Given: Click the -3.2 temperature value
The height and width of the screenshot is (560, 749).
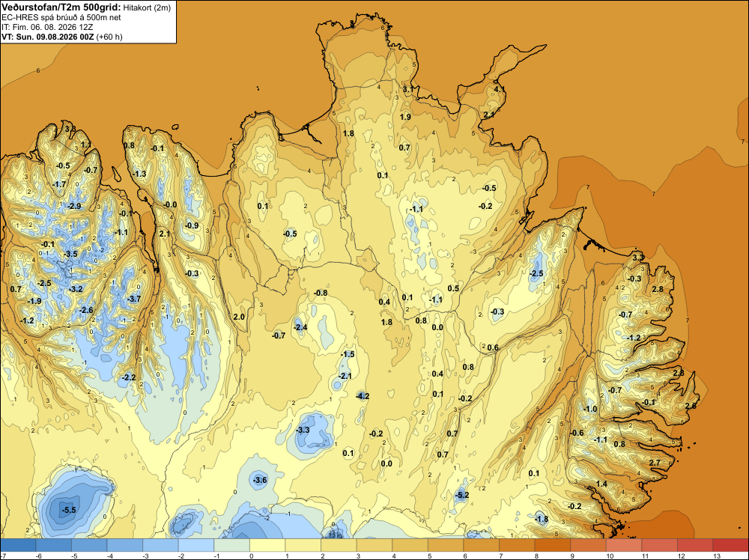Looking at the screenshot, I should (76, 289).
